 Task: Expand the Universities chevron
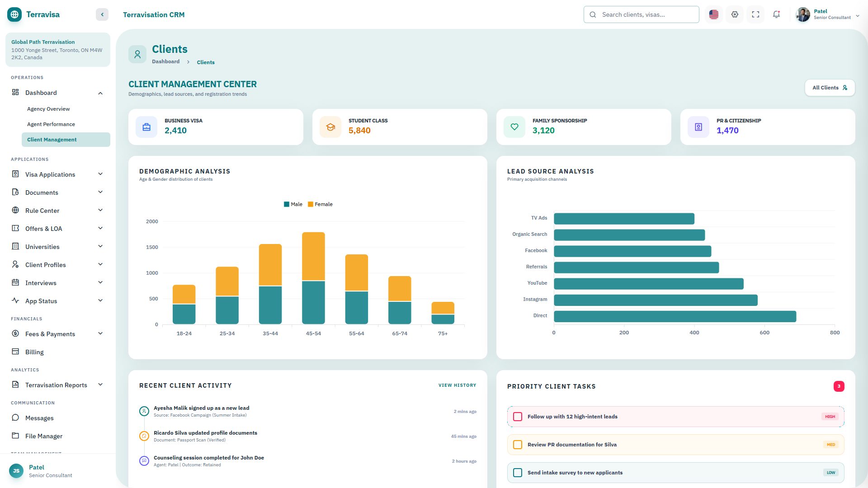pyautogui.click(x=100, y=246)
